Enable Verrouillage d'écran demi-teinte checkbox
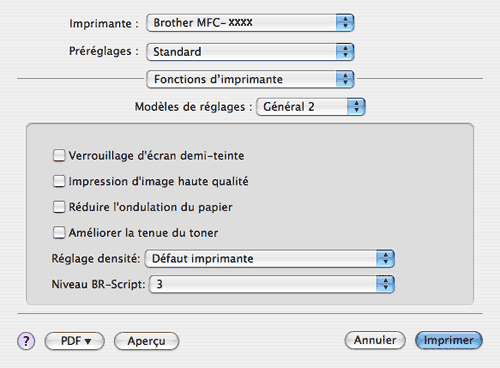Screen dimensions: 500x368 pos(59,155)
